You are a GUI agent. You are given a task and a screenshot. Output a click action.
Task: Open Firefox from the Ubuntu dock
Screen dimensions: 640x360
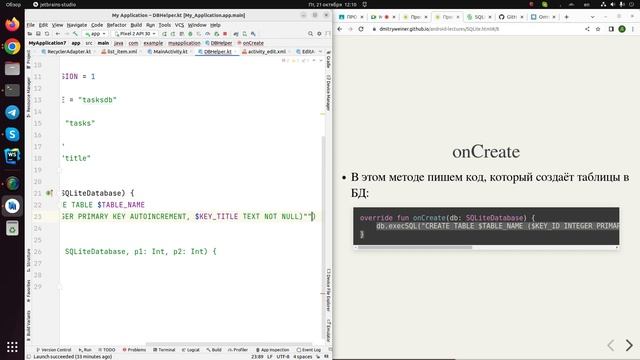pyautogui.click(x=12, y=24)
